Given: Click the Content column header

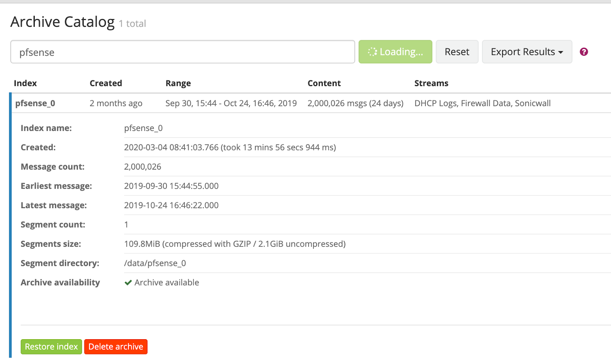Looking at the screenshot, I should (x=324, y=83).
